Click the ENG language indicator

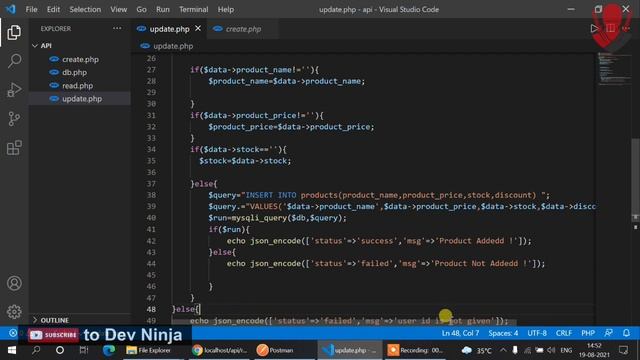[566, 350]
